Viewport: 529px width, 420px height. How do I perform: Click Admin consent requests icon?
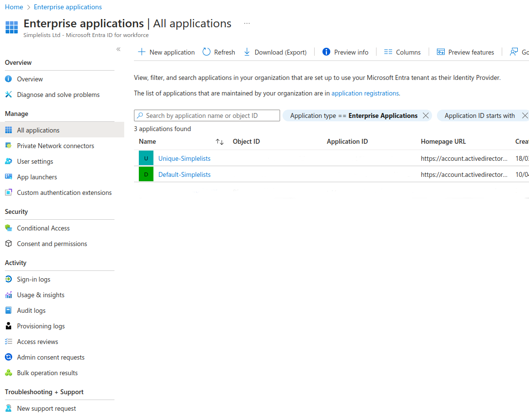[x=9, y=357]
